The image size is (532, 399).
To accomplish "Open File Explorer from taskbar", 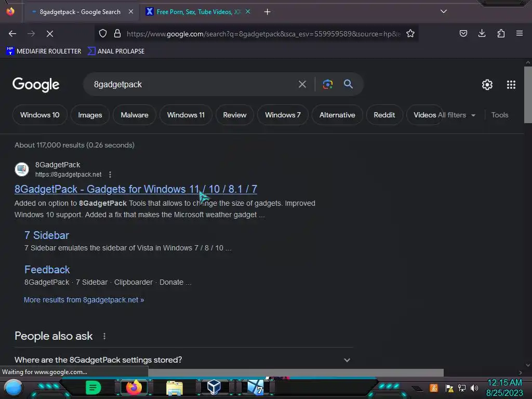I will 175,388.
